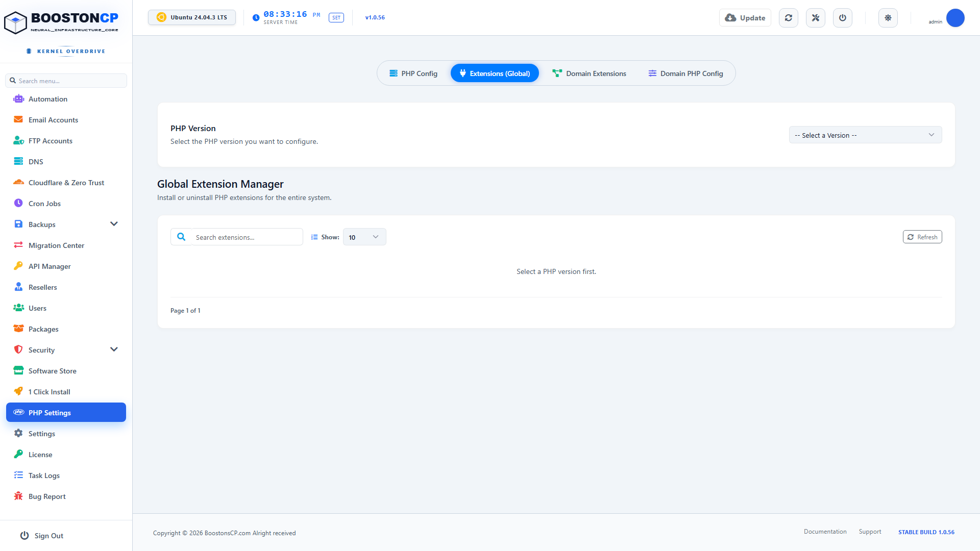Click the Migration Center arrows icon

(18, 245)
